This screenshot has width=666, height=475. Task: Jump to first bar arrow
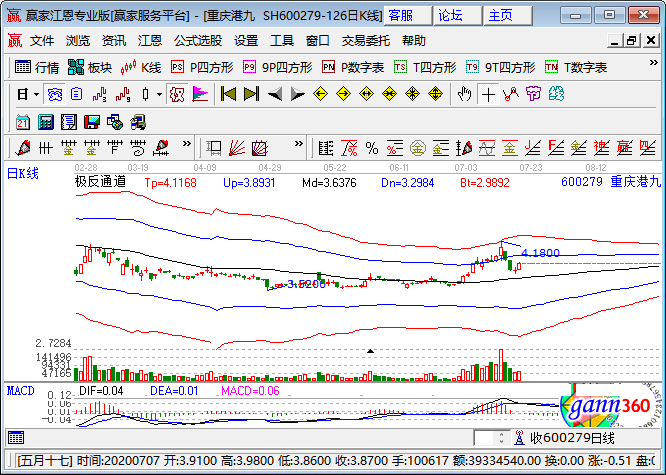pos(229,94)
